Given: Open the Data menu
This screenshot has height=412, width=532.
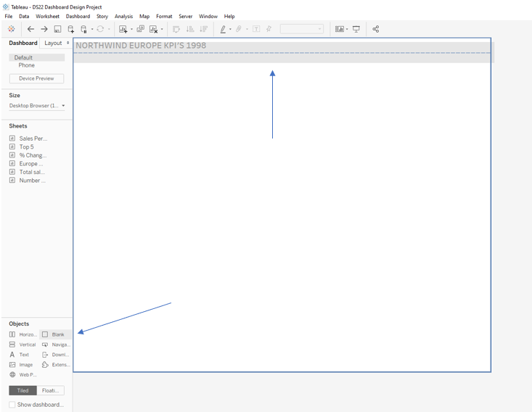Looking at the screenshot, I should click(24, 16).
